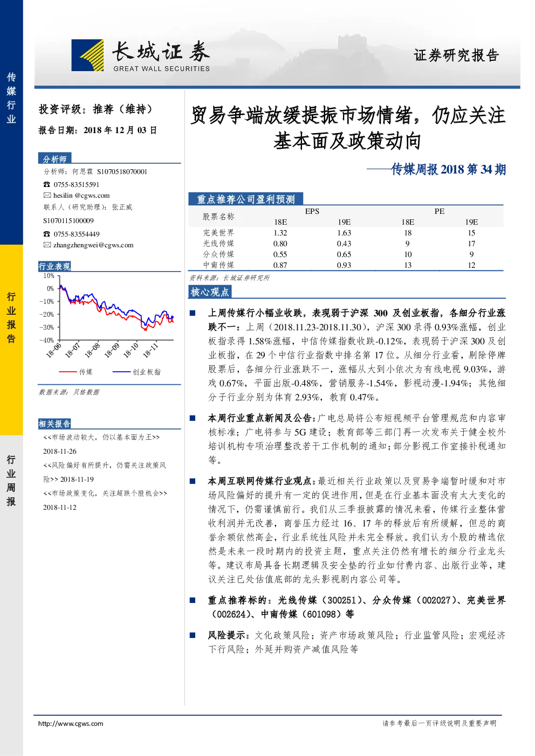Click the 证券研究报告 header text
Image resolution: width=535 pixels, height=756 pixels.
point(456,56)
